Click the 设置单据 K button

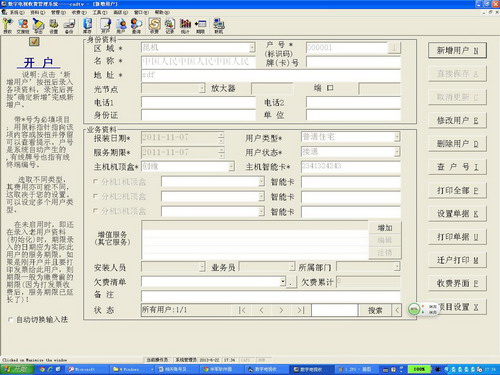(x=457, y=214)
